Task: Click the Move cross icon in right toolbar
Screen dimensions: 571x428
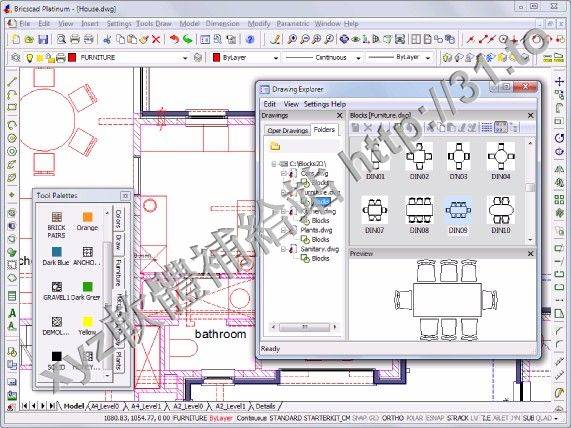Action: [559, 81]
